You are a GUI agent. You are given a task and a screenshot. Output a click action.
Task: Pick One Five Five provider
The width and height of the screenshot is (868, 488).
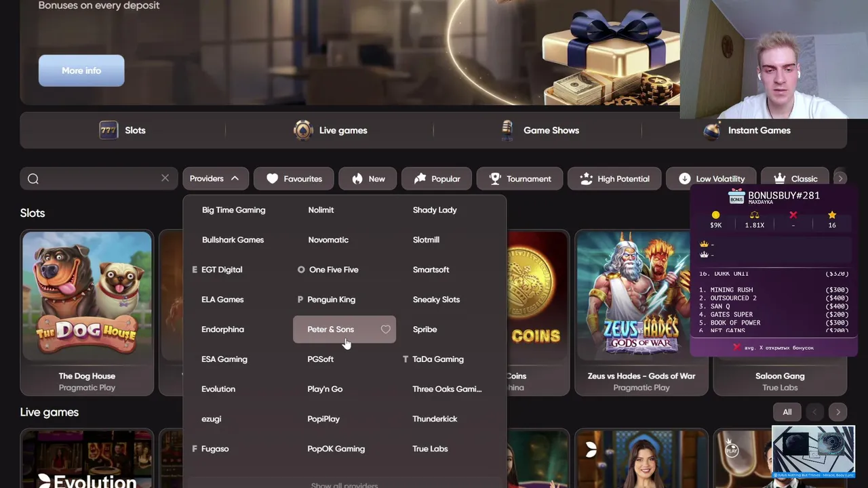pyautogui.click(x=334, y=270)
